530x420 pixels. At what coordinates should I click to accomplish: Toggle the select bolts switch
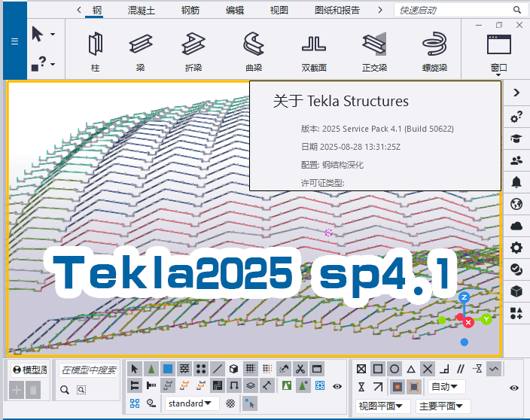(x=151, y=385)
